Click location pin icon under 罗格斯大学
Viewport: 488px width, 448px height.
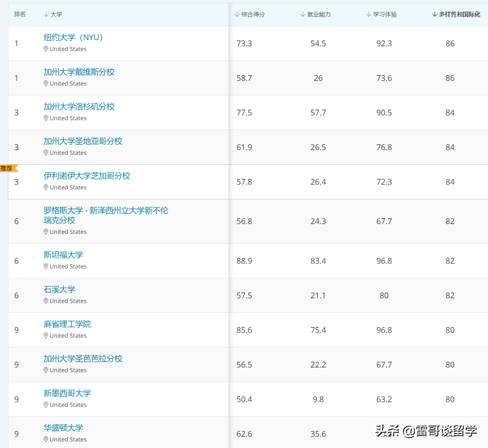click(x=46, y=231)
